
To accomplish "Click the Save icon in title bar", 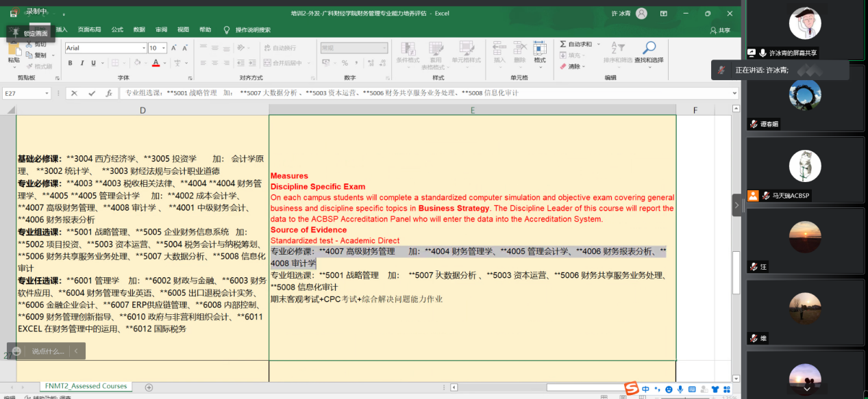I will (x=12, y=13).
